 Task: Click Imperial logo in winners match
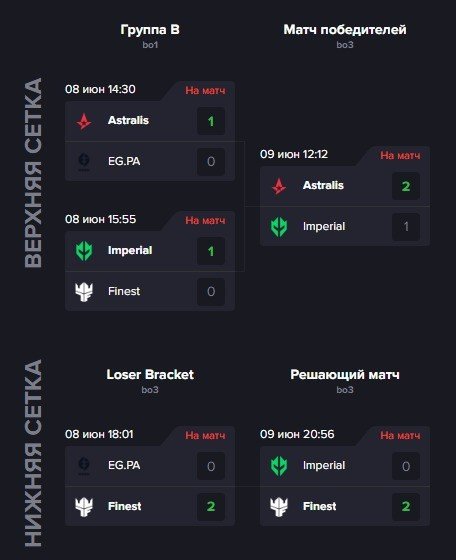(279, 227)
